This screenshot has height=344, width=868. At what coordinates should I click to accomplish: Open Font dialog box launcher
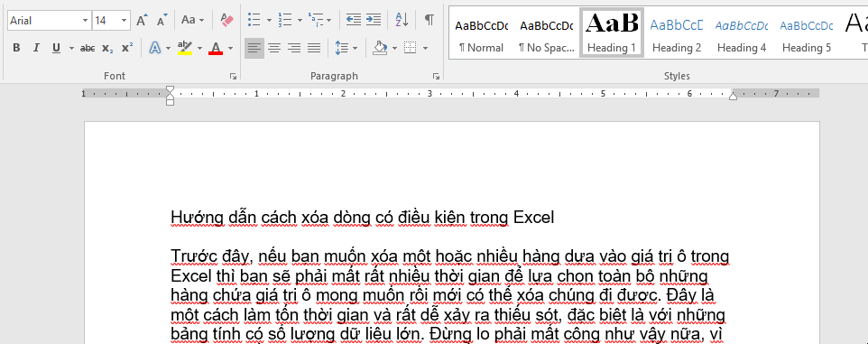[x=233, y=77]
